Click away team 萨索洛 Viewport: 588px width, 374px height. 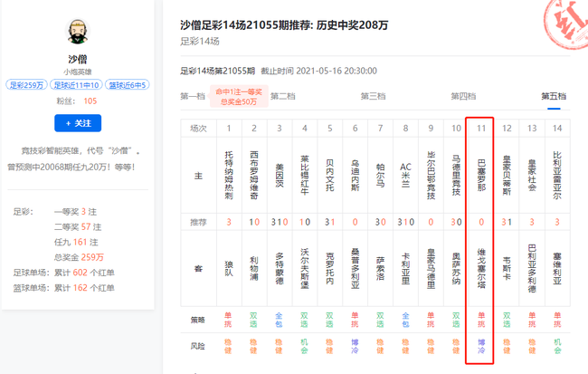pos(380,268)
